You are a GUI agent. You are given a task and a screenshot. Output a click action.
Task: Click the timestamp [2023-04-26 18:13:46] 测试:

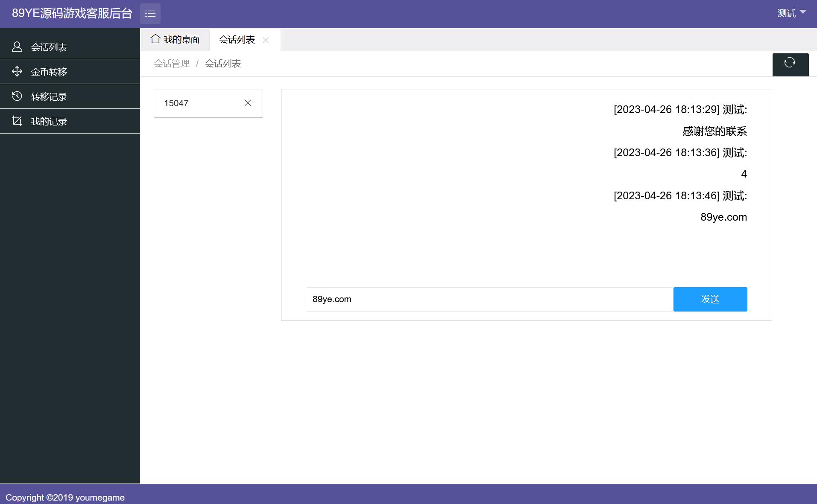click(x=680, y=195)
